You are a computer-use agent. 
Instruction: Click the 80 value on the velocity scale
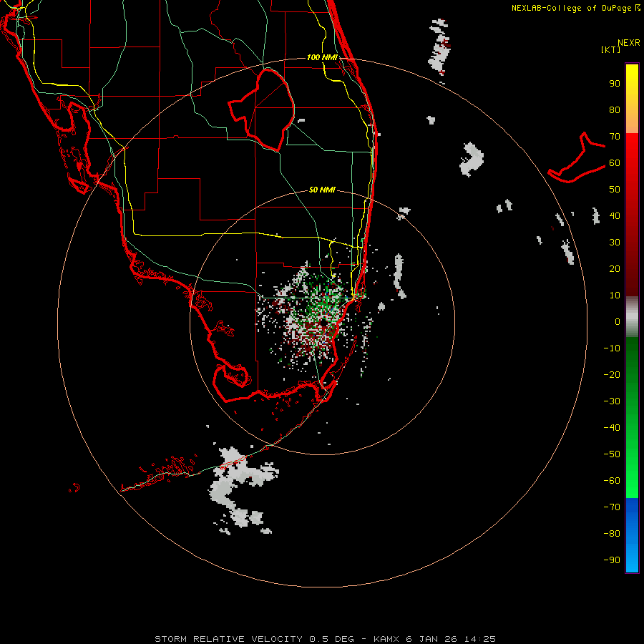(x=615, y=110)
